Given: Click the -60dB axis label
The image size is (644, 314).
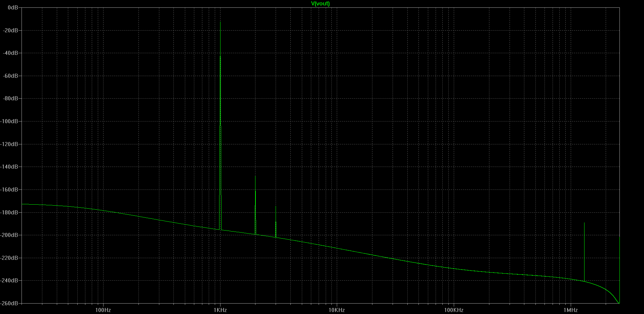Looking at the screenshot, I should [x=10, y=76].
